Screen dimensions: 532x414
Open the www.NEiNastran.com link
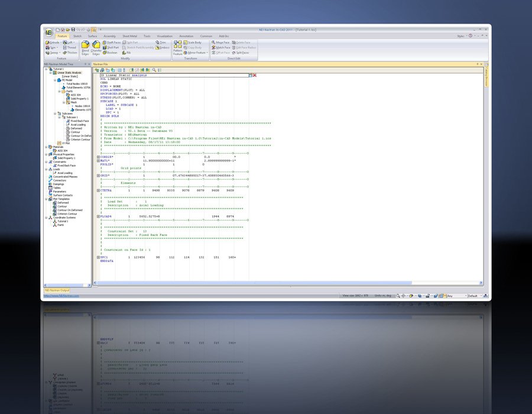[x=61, y=296]
